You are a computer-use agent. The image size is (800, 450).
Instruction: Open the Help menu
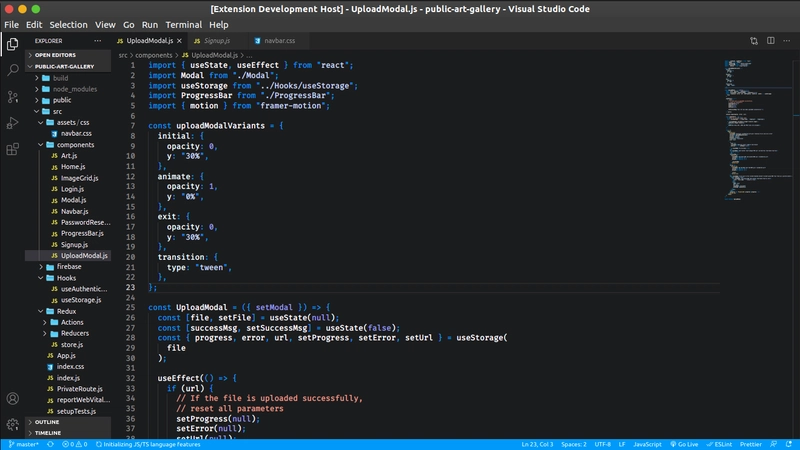(218, 24)
